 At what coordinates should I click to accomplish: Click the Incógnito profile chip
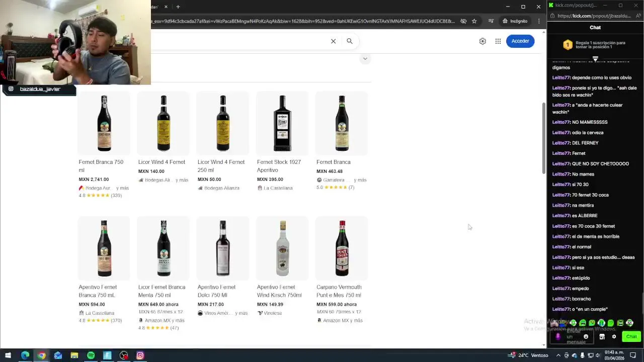pyautogui.click(x=515, y=21)
